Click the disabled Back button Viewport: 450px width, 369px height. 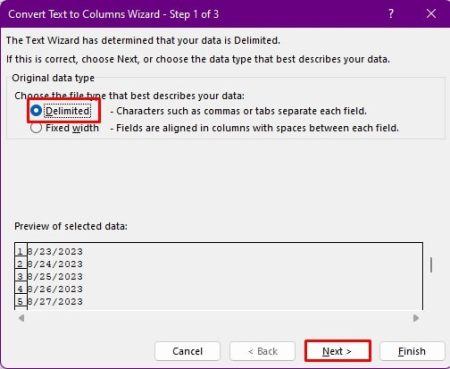point(263,351)
